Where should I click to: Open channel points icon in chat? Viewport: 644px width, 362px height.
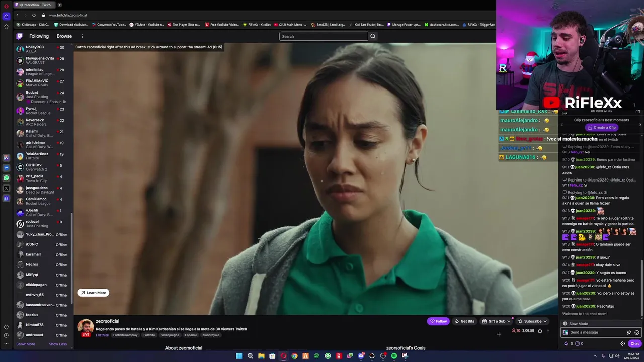pos(577,344)
